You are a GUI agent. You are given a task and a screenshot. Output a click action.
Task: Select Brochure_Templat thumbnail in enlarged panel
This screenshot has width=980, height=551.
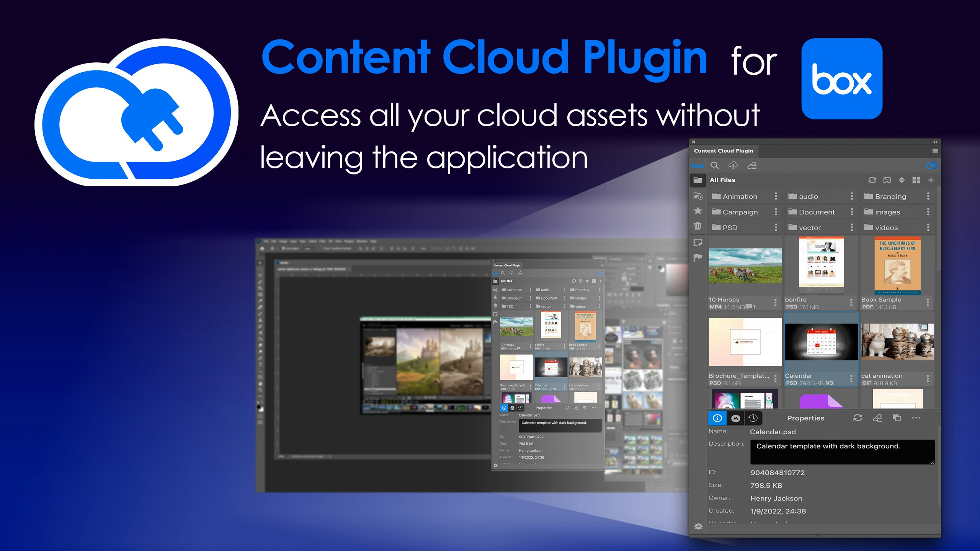[x=745, y=342]
